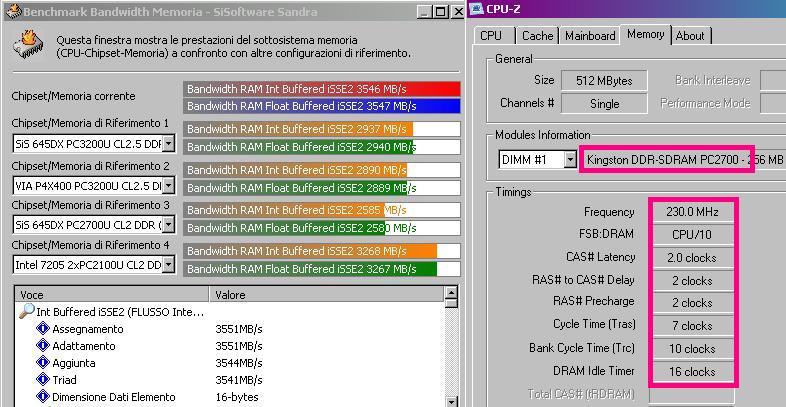Click the Kingston DDR-SDRAM PC2700 module field
This screenshot has width=786, height=407.
coord(683,160)
